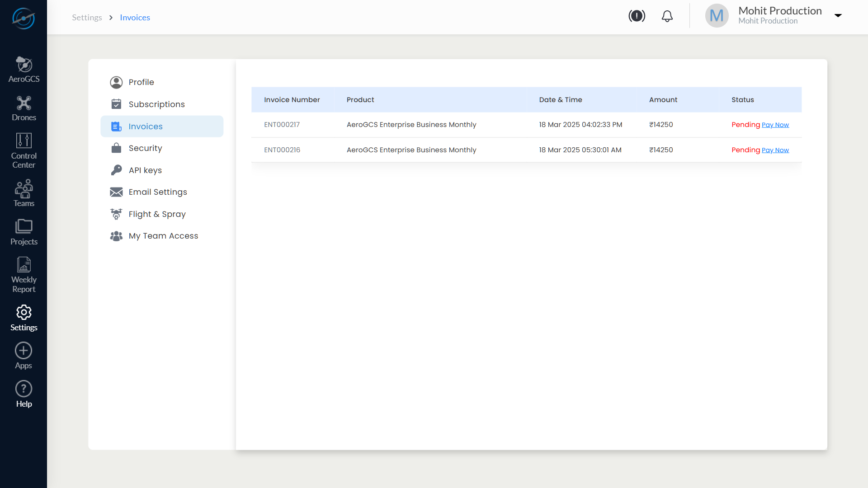Open API keys settings

pos(145,170)
